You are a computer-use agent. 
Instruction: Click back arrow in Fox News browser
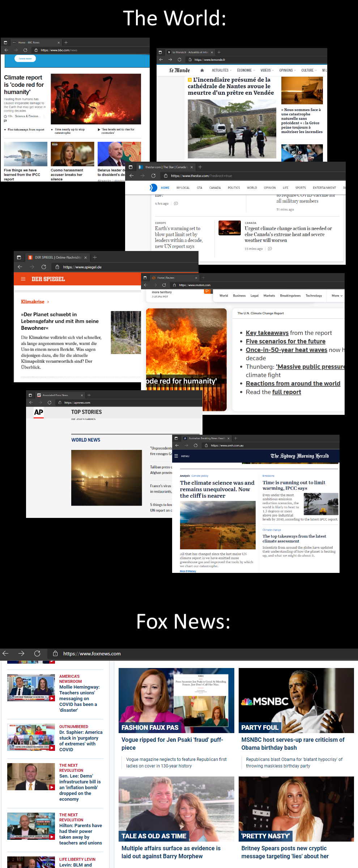5,653
